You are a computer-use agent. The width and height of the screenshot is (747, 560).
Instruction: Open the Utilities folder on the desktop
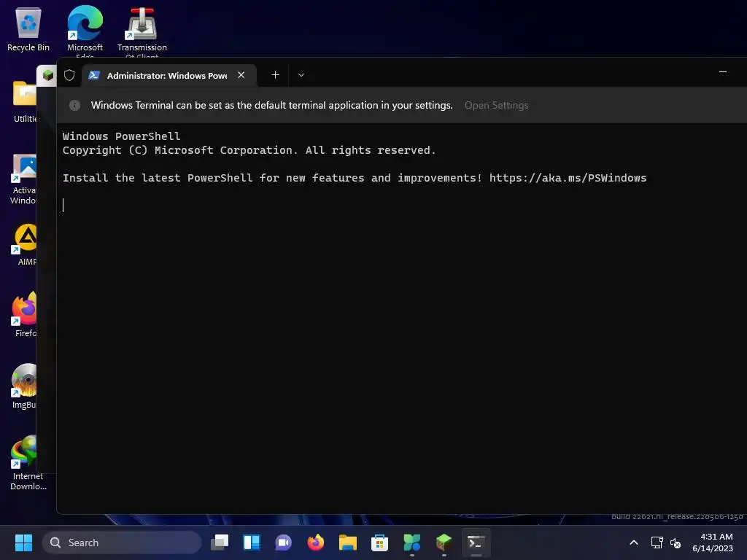[x=25, y=101]
